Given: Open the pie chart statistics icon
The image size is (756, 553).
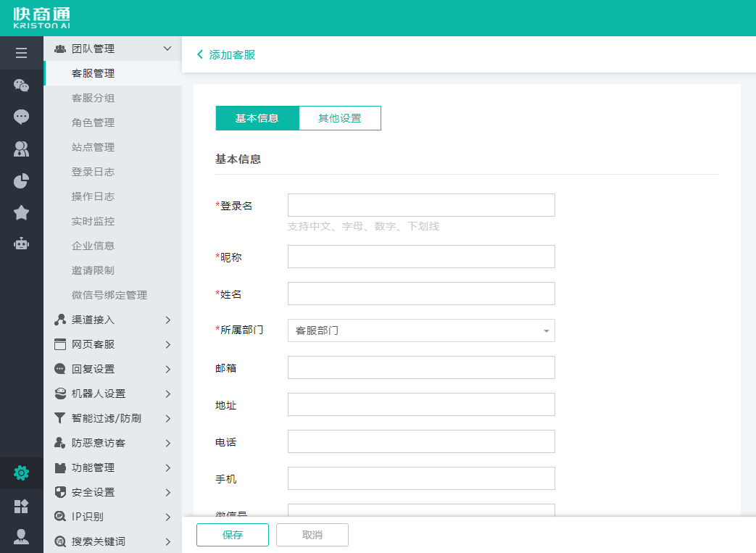Looking at the screenshot, I should (21, 180).
